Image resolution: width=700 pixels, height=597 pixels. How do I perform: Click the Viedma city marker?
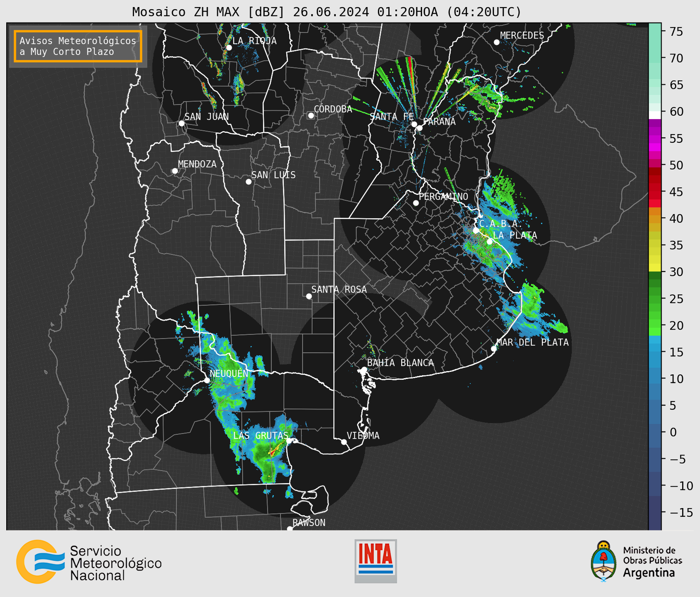coord(344,442)
